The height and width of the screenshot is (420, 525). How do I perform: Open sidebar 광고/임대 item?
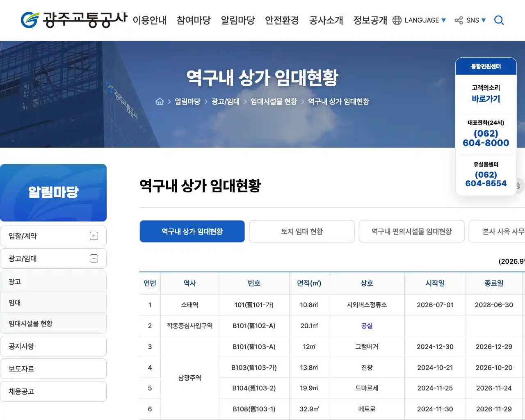coord(53,258)
